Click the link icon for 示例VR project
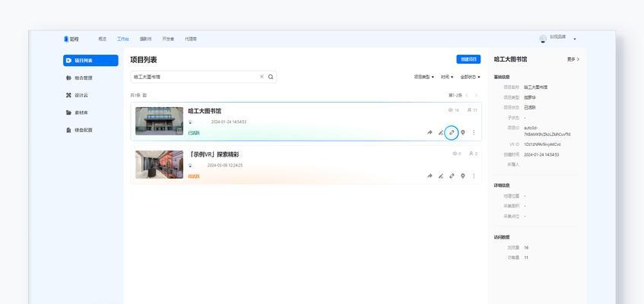This screenshot has width=644, height=304. point(452,176)
